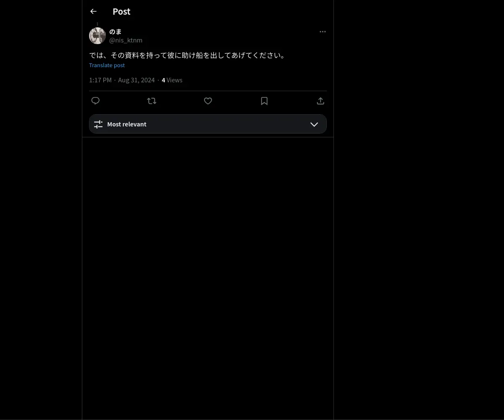
Task: Open the profile via the のま display name
Action: [115, 31]
